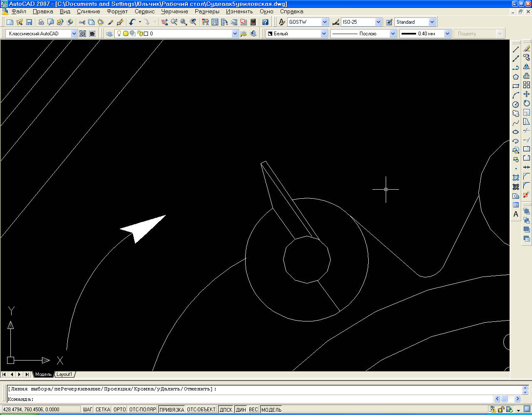Click the Команда command line input
Screen dimensions: 532x415
(249, 399)
